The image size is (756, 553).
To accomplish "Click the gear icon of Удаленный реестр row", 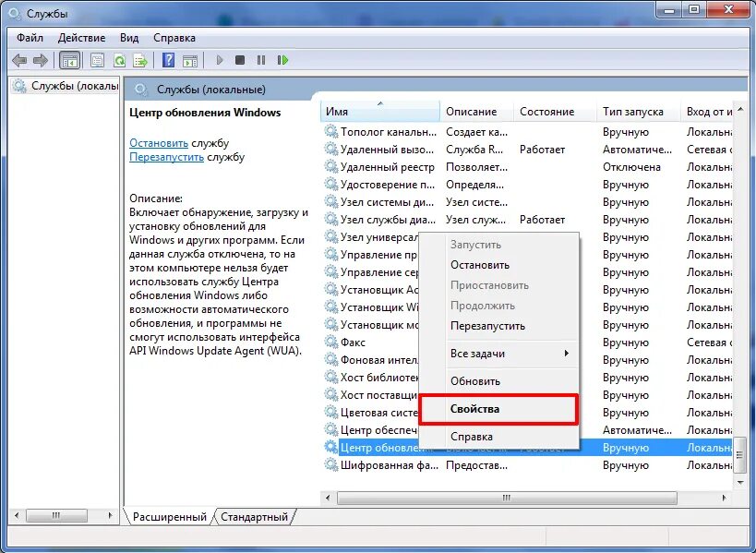I will coord(330,166).
